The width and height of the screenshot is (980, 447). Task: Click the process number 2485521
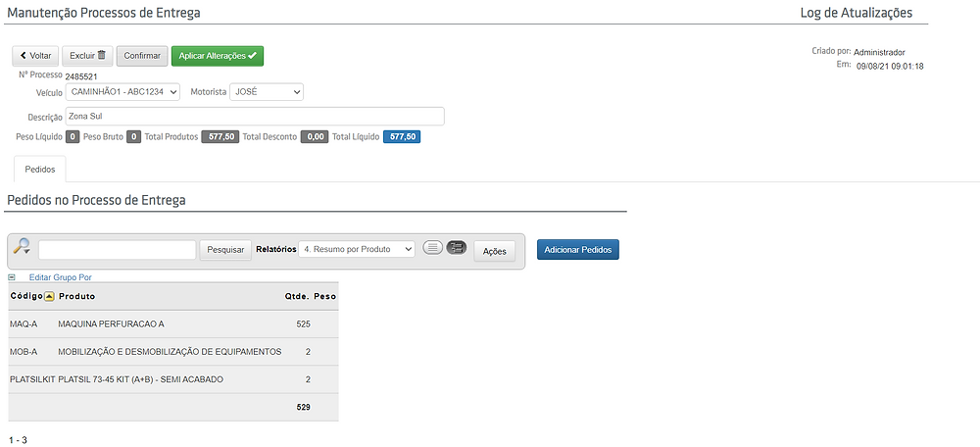[81, 76]
